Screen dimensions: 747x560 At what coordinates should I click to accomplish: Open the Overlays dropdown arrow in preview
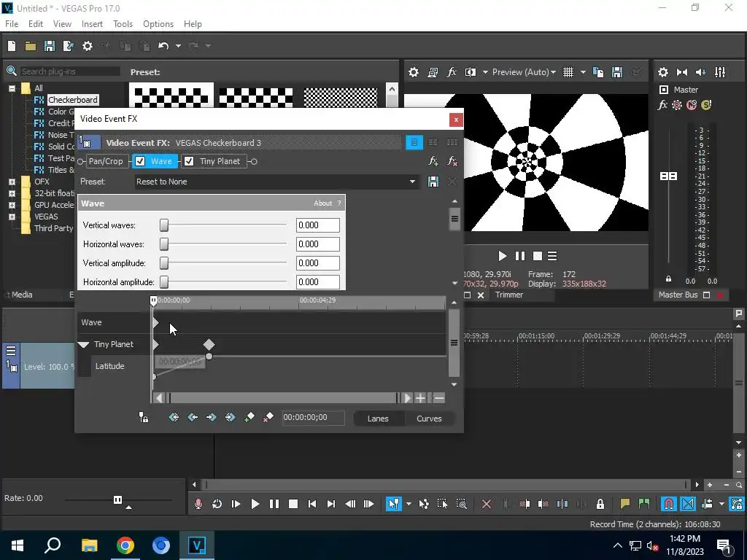pyautogui.click(x=582, y=72)
